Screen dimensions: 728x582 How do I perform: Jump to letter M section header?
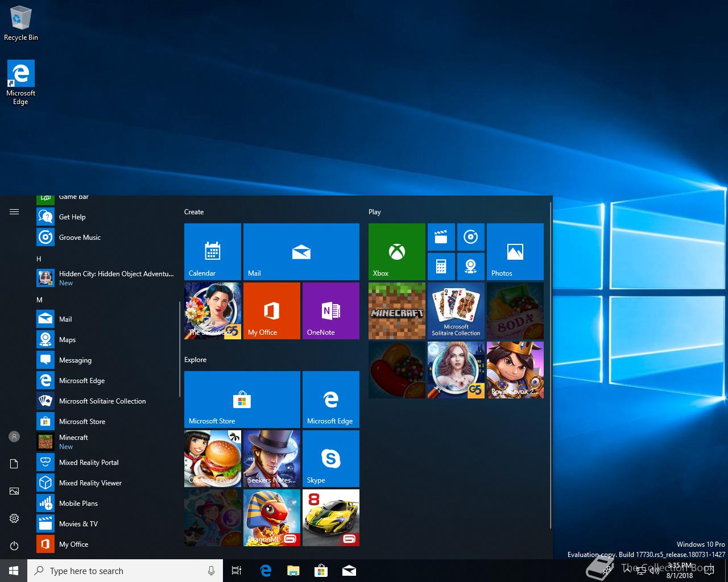[x=39, y=300]
